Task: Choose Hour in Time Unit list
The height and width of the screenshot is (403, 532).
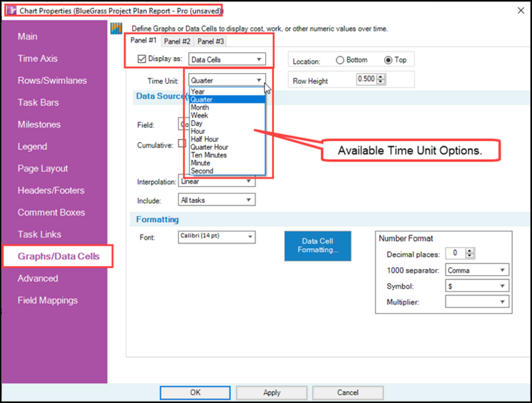Action: coord(227,131)
